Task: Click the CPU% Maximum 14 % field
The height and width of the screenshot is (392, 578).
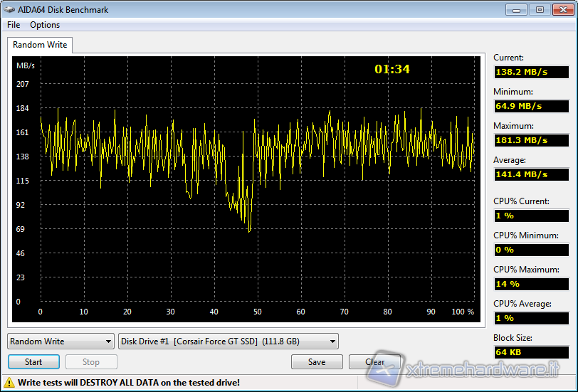Action: (531, 284)
